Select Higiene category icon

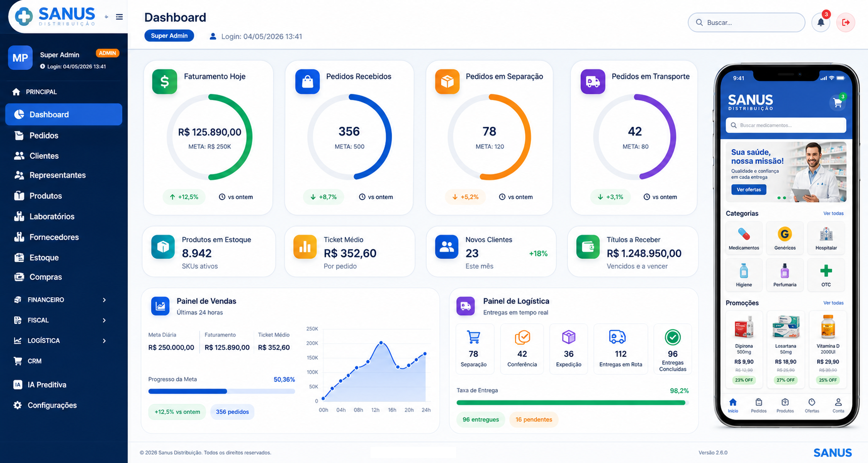tap(744, 271)
